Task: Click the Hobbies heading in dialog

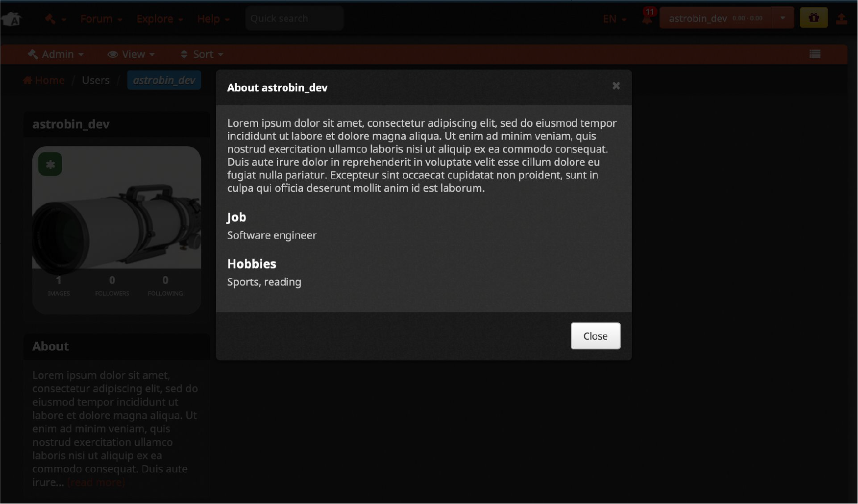Action: pyautogui.click(x=252, y=264)
